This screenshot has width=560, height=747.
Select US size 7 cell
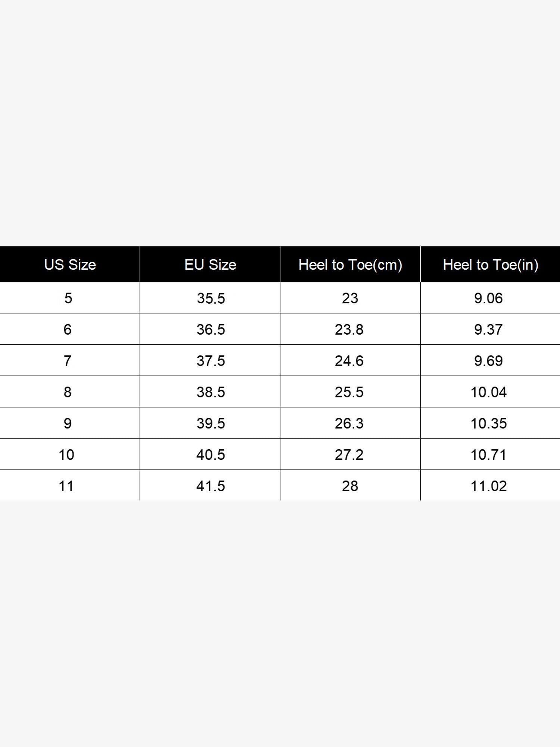(x=70, y=360)
